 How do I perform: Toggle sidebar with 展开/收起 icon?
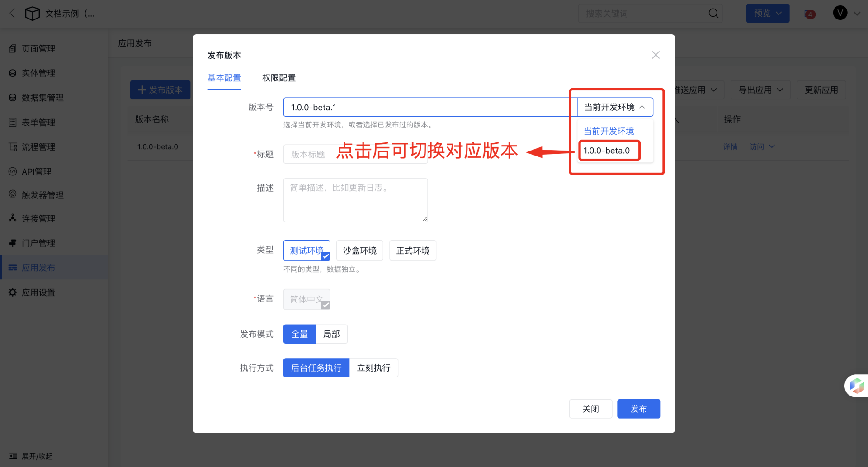tap(13, 456)
